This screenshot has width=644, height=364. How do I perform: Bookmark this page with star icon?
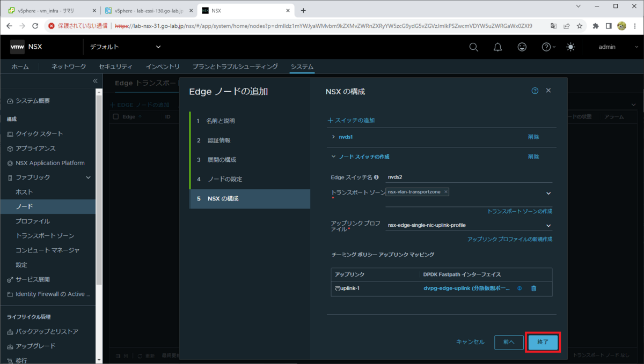(580, 26)
